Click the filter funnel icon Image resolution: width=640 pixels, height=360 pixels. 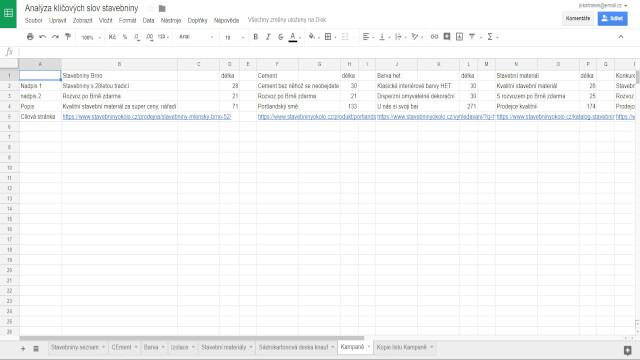472,37
